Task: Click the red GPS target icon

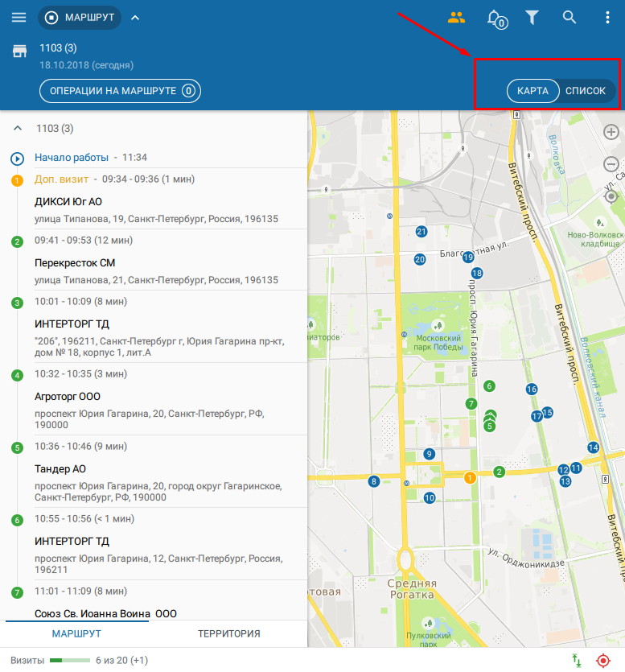Action: [603, 661]
